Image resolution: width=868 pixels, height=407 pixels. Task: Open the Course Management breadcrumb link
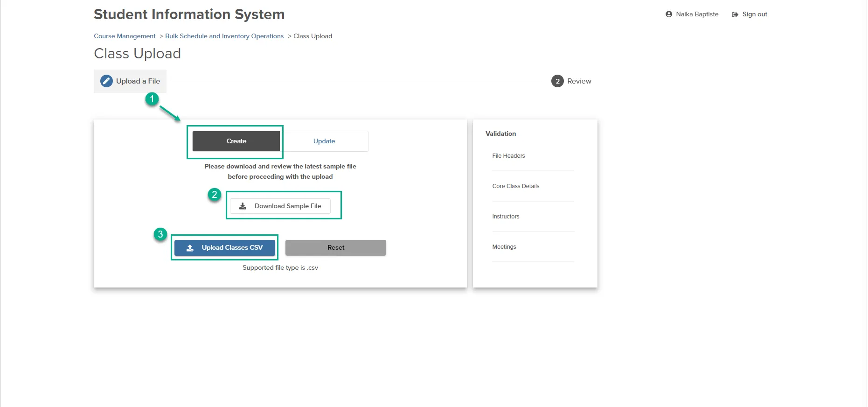(125, 36)
